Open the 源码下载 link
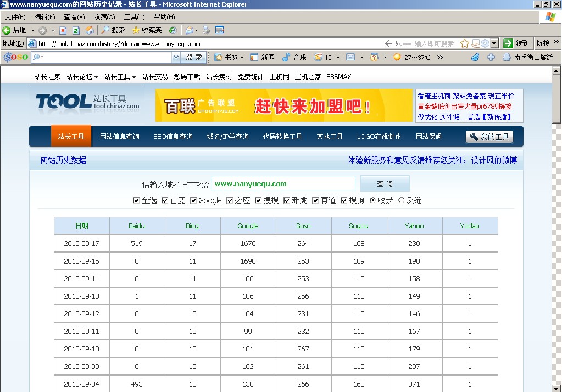Screen dimensions: 562x392 [187, 77]
